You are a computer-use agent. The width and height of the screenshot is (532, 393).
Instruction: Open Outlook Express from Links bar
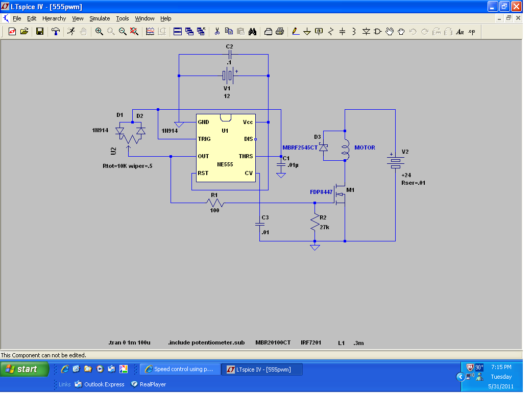100,384
